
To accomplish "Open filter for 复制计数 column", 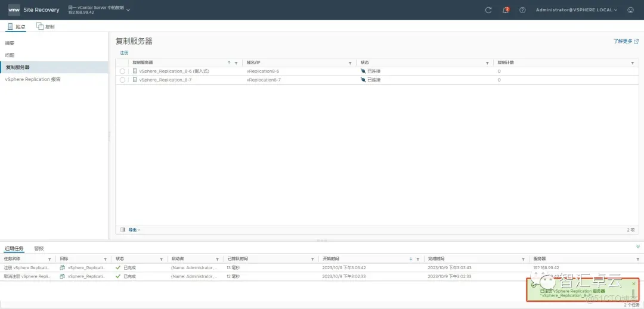I will [633, 63].
